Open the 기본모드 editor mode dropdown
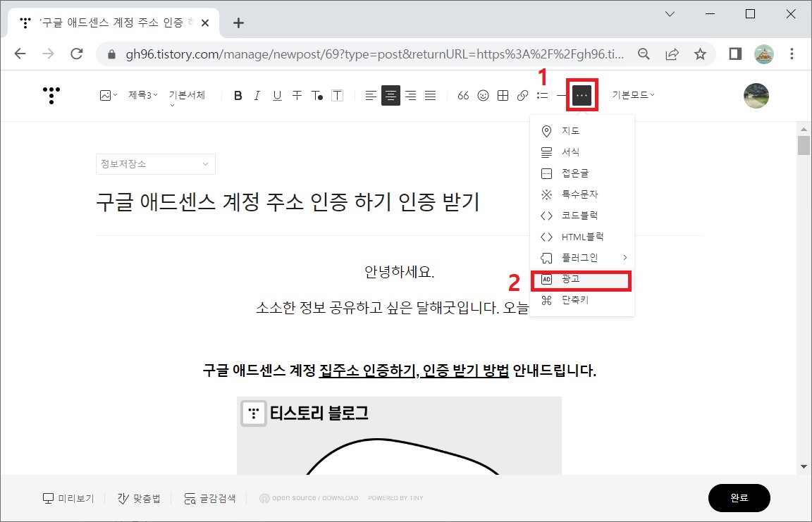The image size is (812, 522). click(x=633, y=94)
